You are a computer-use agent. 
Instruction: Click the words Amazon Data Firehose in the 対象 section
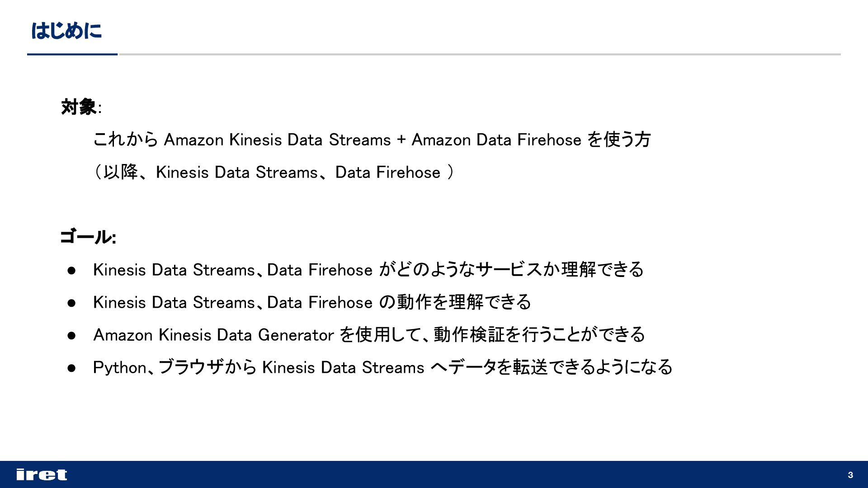496,140
